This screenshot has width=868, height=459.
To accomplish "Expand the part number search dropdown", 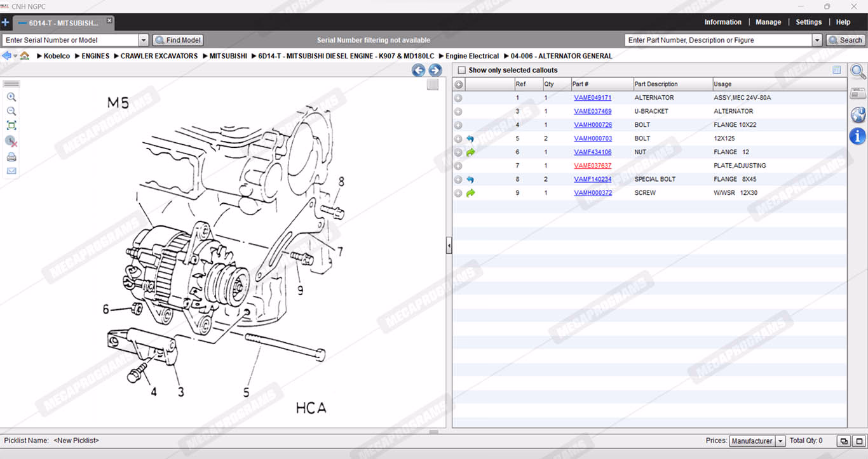I will [817, 40].
